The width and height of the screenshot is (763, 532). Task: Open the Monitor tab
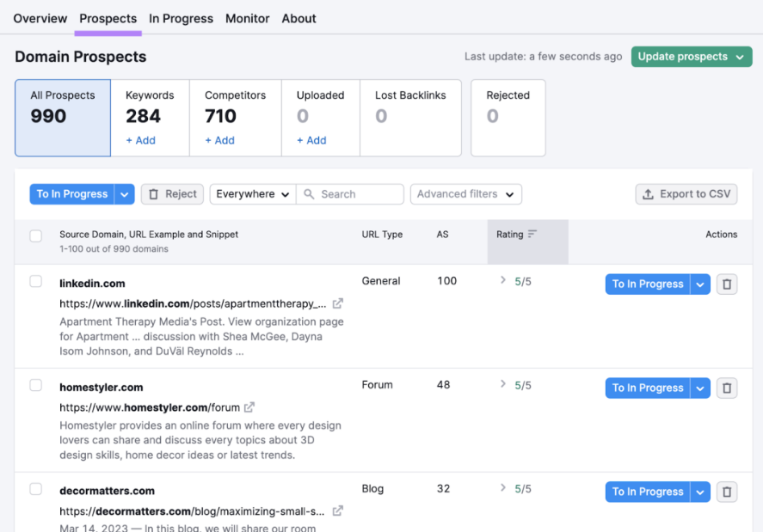(247, 19)
